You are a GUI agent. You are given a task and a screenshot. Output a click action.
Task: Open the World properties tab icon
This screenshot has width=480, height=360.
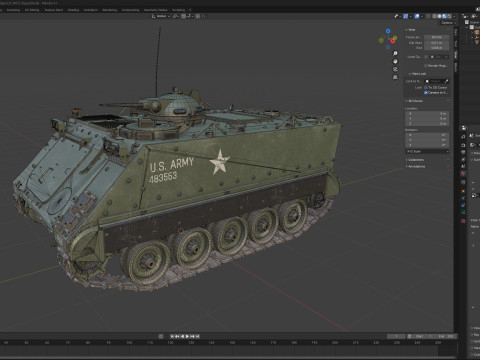click(x=463, y=174)
